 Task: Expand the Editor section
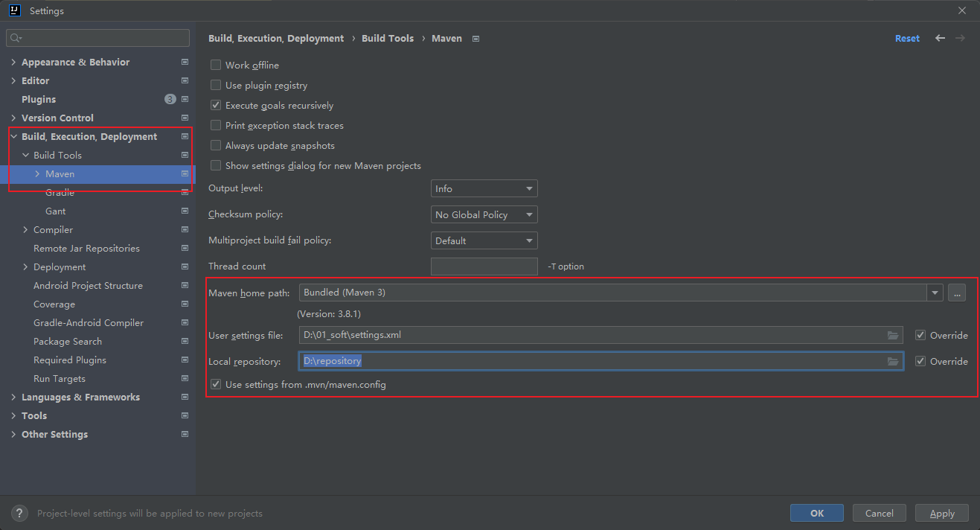point(13,81)
